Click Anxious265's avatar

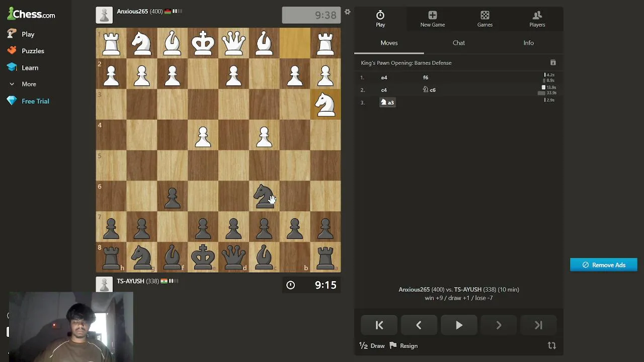[x=104, y=15]
